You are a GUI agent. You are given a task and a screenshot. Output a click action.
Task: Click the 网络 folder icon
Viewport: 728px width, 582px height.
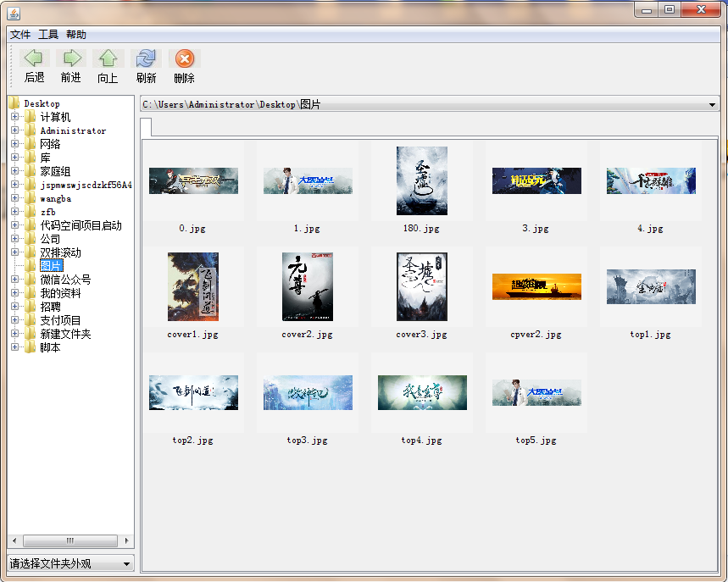(x=31, y=143)
